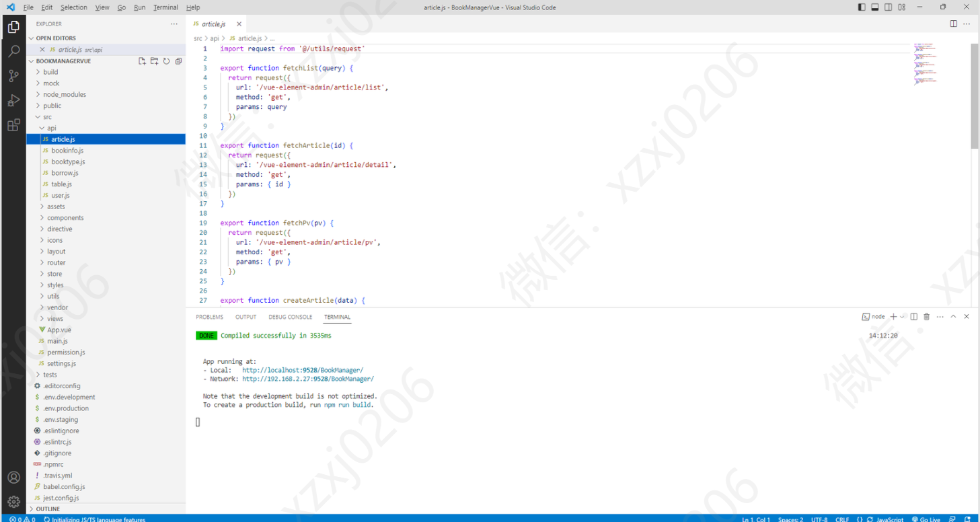Open Explorer views and more actions menu

pos(174,24)
